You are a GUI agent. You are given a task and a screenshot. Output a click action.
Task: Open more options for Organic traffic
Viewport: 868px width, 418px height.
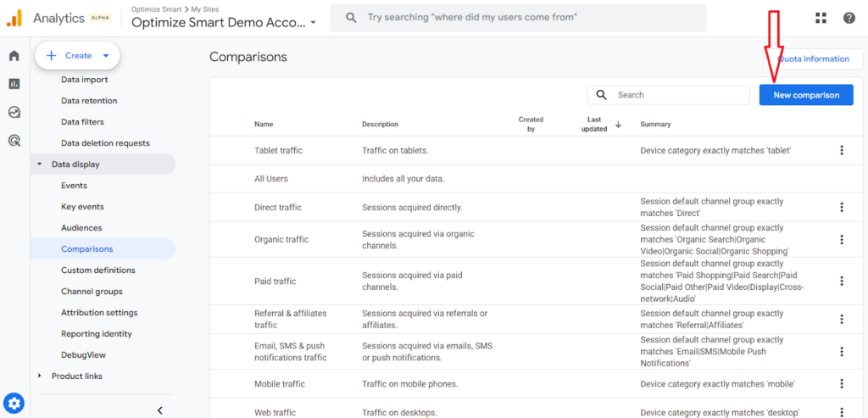point(842,239)
